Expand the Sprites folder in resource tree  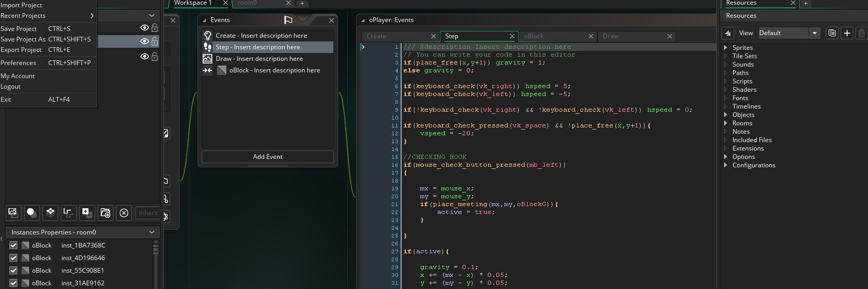coord(726,47)
